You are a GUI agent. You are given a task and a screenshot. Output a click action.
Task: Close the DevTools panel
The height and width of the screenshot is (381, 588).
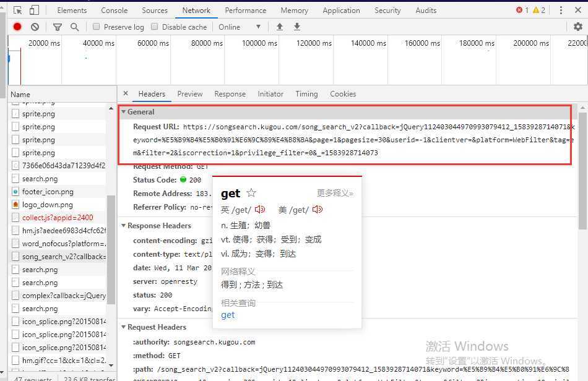pos(578,10)
